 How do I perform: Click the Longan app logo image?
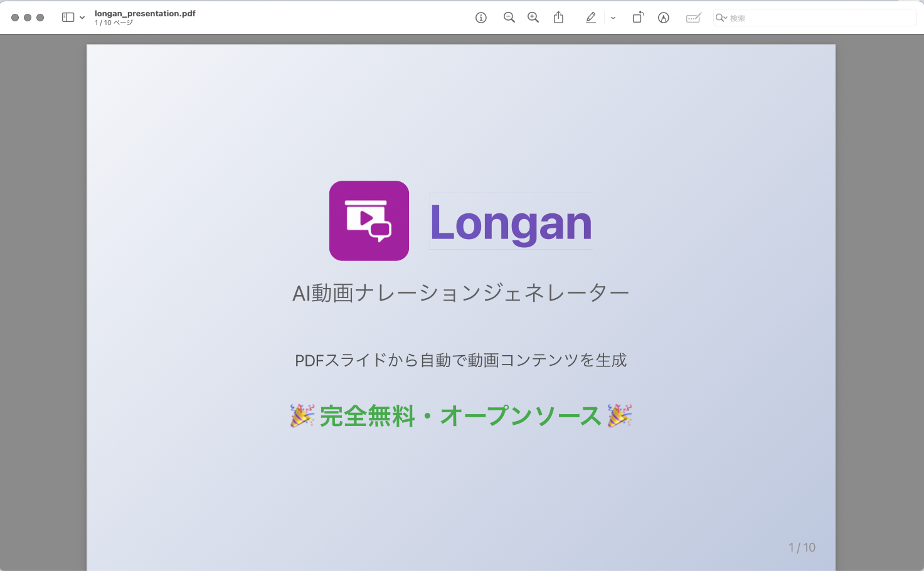369,221
